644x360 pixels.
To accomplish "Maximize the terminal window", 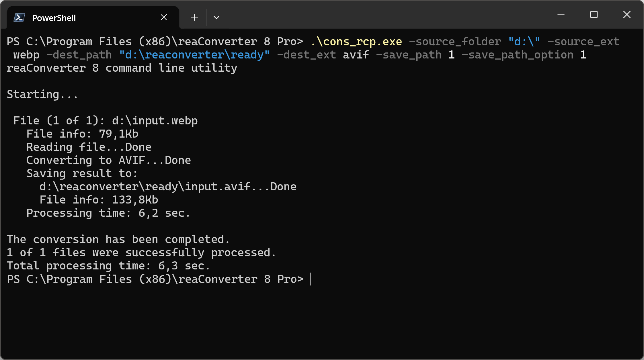I will click(x=594, y=14).
